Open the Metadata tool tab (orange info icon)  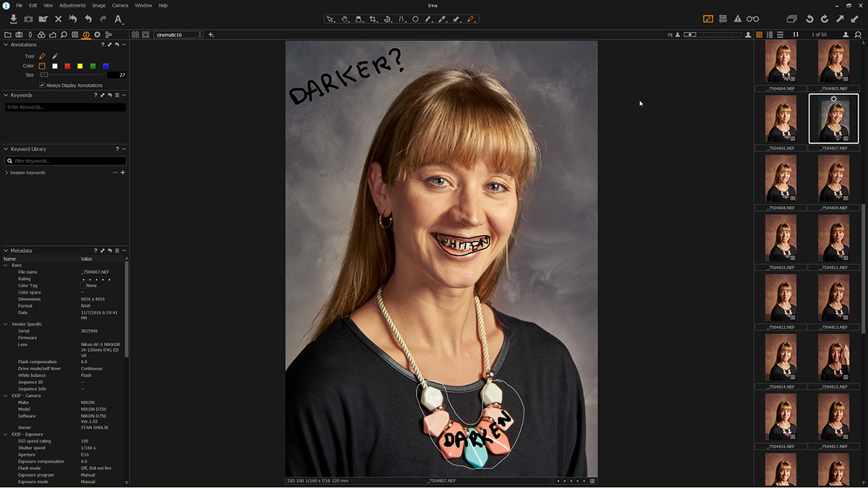coord(86,34)
